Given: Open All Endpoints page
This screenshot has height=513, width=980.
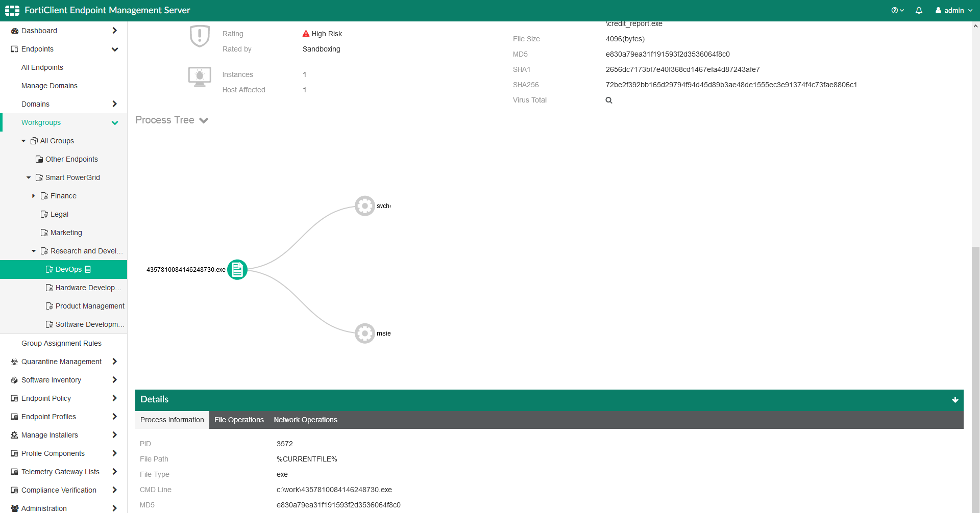Looking at the screenshot, I should click(x=42, y=67).
